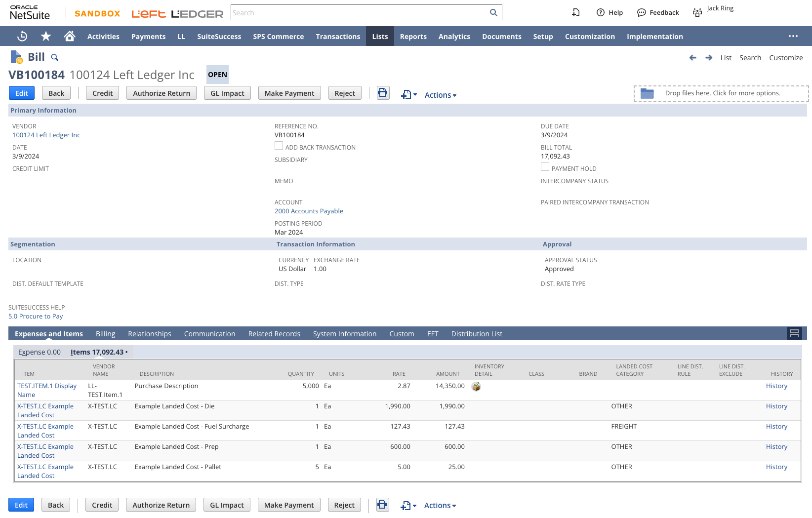Open the Reports navigation menu
The image size is (812, 518).
tap(413, 37)
